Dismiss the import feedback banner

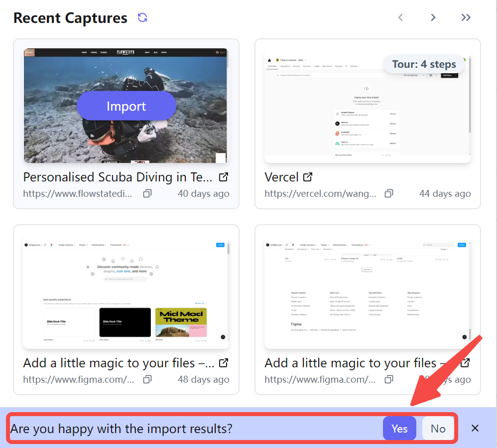tap(475, 428)
